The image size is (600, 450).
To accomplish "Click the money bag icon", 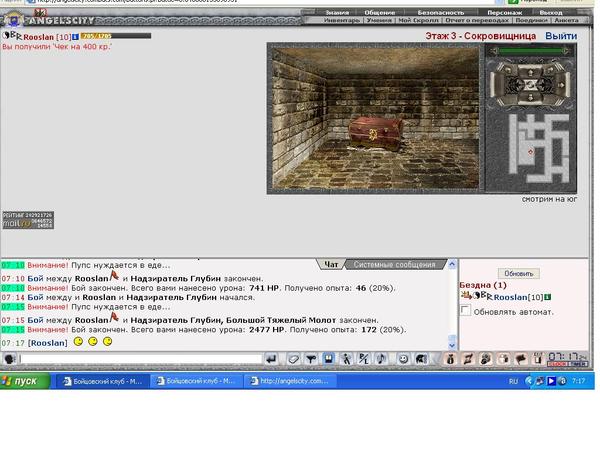I will pos(450,359).
